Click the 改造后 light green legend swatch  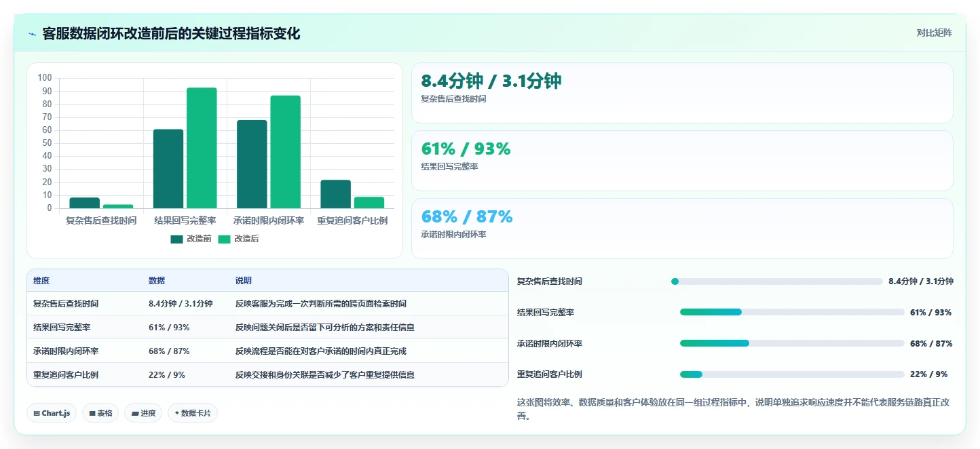[x=225, y=239]
